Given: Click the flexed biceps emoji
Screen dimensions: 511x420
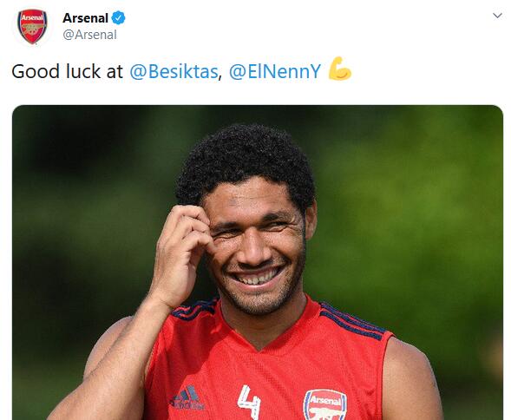Looking at the screenshot, I should [340, 69].
